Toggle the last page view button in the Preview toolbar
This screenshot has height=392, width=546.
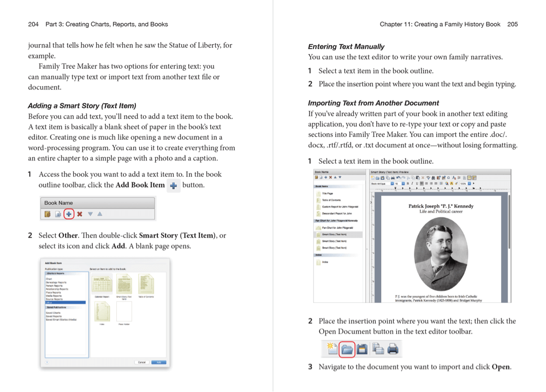(x=474, y=177)
